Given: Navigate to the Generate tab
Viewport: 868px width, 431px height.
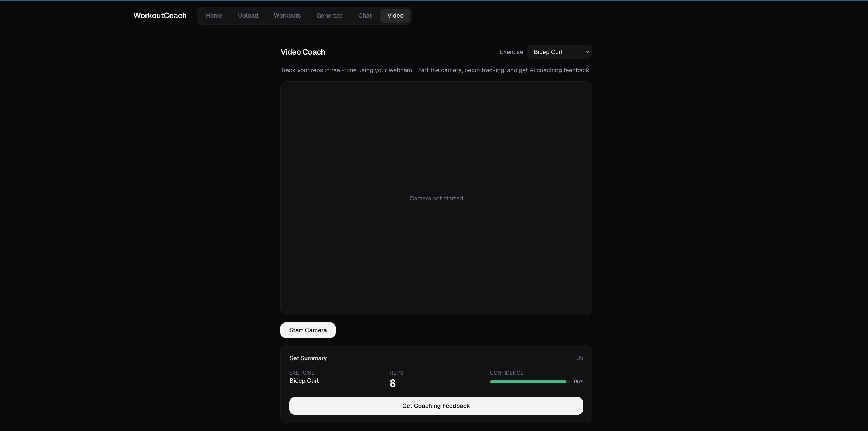Looking at the screenshot, I should point(329,16).
